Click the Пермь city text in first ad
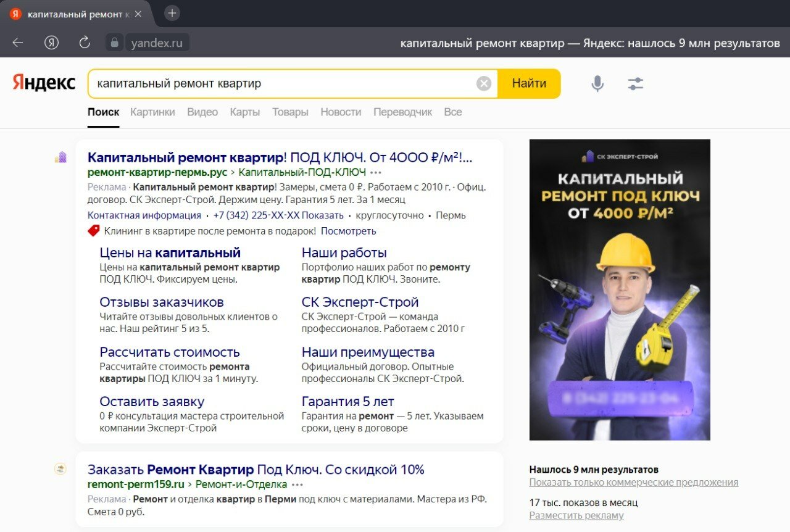790x532 pixels. pos(451,215)
